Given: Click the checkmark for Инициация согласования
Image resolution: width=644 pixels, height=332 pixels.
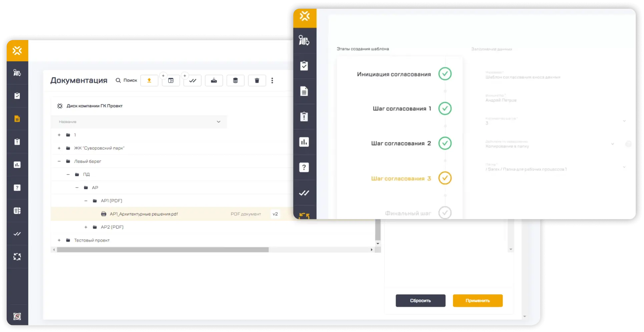Looking at the screenshot, I should 445,74.
